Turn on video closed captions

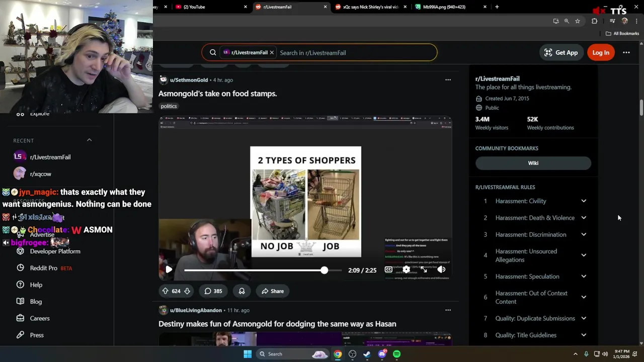tap(388, 270)
